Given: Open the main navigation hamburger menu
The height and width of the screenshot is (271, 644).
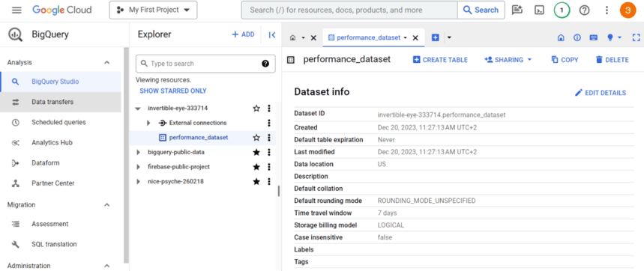Looking at the screenshot, I should click(x=16, y=10).
